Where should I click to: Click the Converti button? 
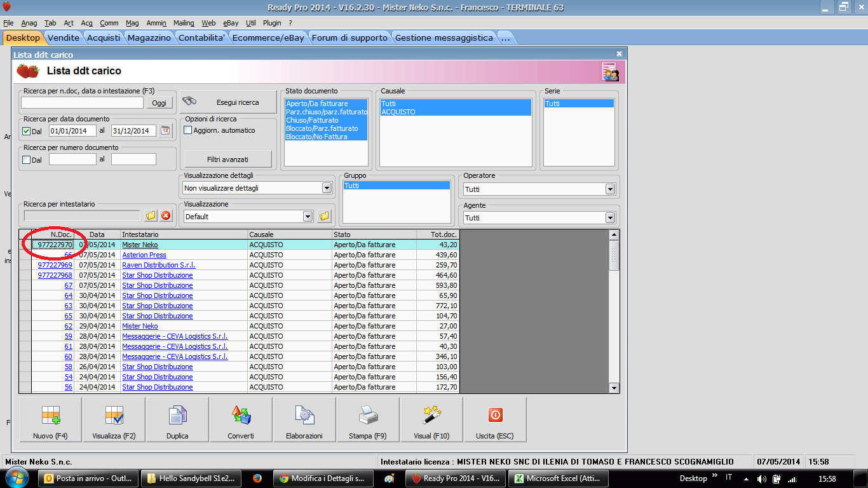coord(241,420)
